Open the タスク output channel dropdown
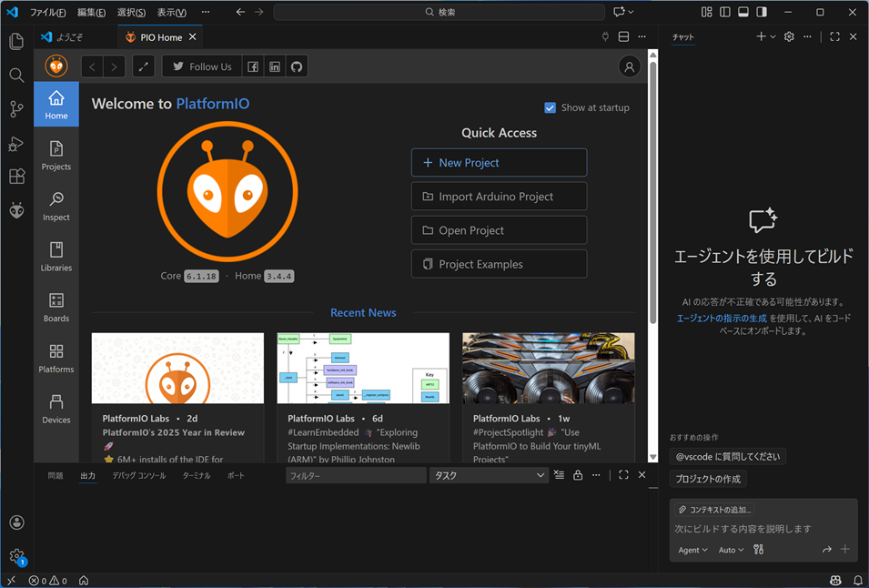The height and width of the screenshot is (588, 869). pos(488,475)
